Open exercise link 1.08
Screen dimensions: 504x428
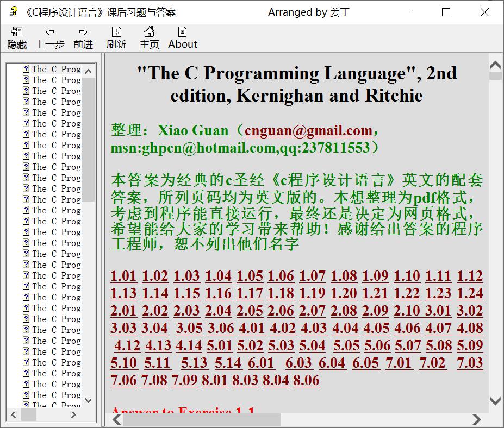[x=344, y=276]
